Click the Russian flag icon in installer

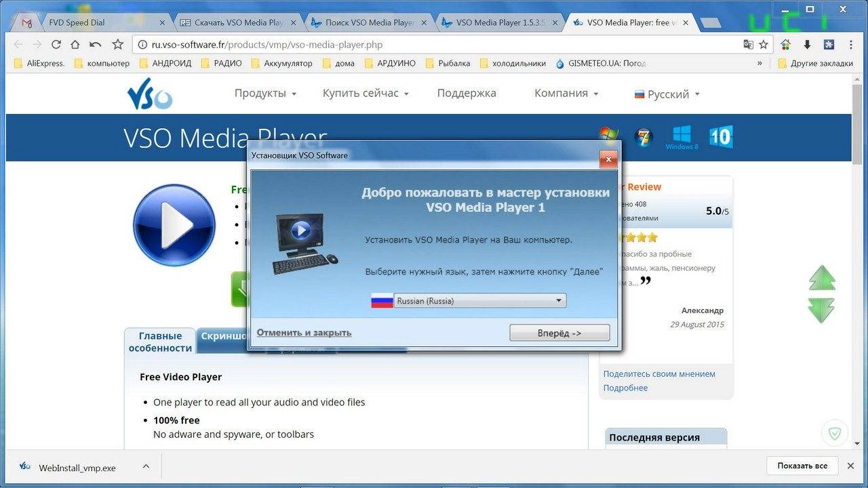pyautogui.click(x=382, y=300)
